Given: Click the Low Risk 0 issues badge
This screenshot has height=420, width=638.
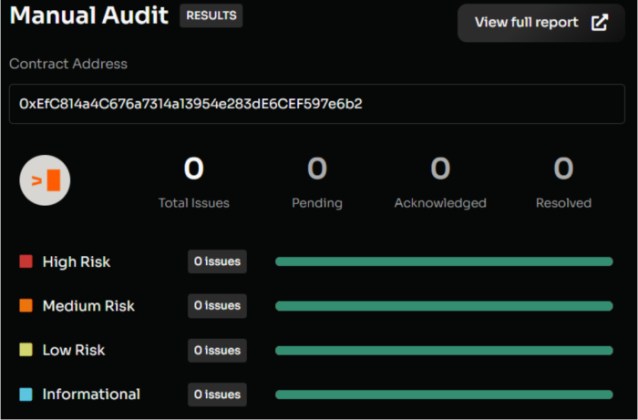Looking at the screenshot, I should 217,350.
